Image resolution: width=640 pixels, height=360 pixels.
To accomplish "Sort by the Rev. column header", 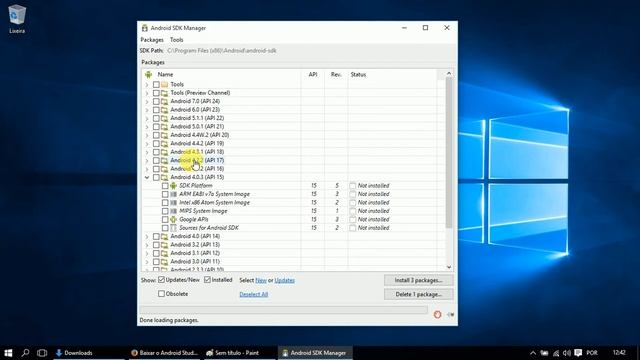I will [336, 74].
